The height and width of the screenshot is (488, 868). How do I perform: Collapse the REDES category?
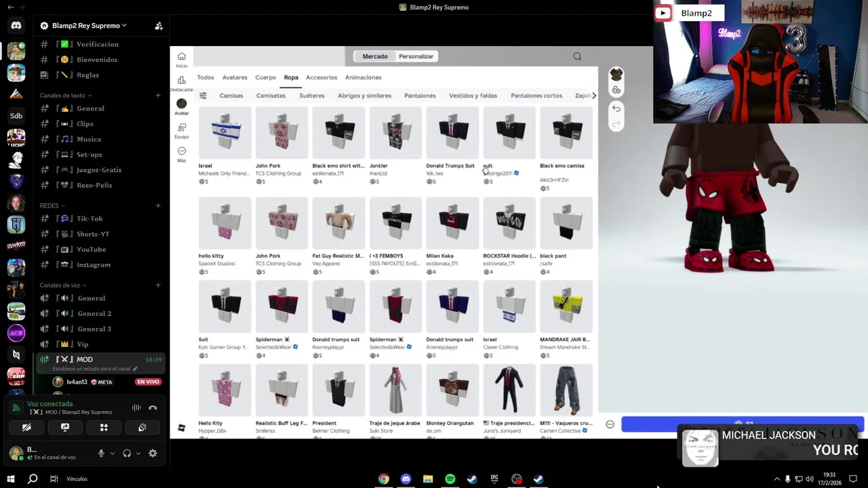point(52,205)
